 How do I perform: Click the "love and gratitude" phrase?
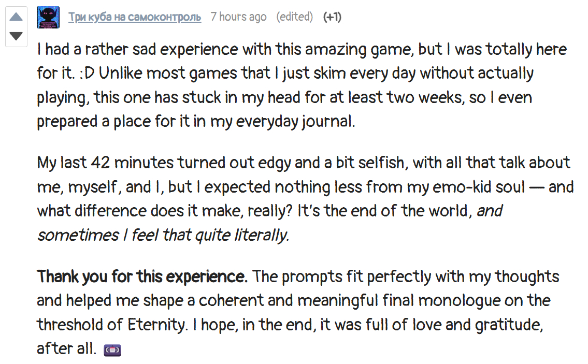coord(486,325)
